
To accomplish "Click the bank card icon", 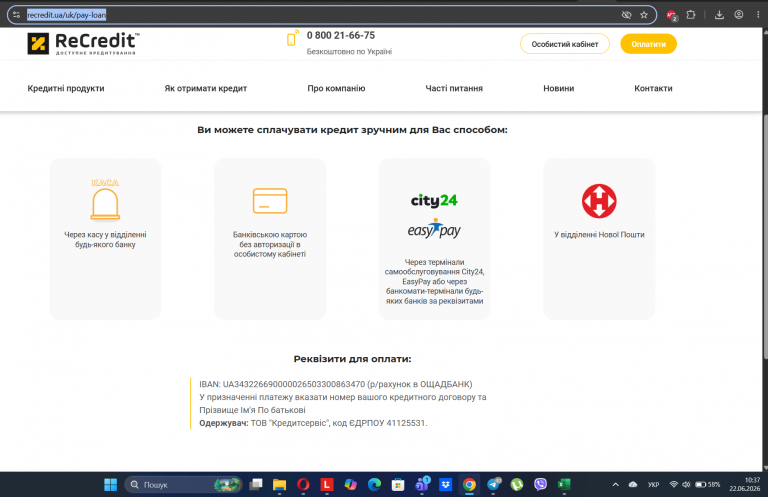I will pyautogui.click(x=270, y=201).
